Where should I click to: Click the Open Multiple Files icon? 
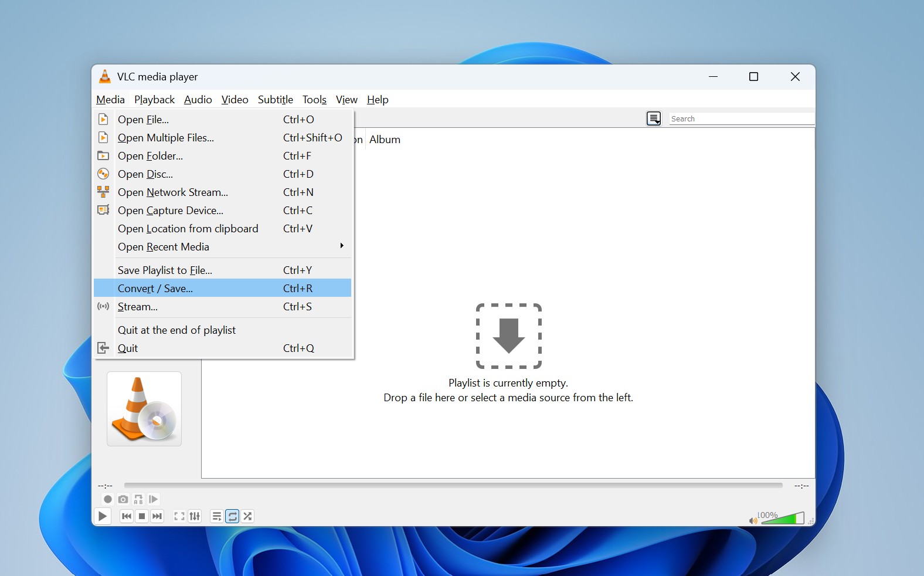[x=103, y=137]
